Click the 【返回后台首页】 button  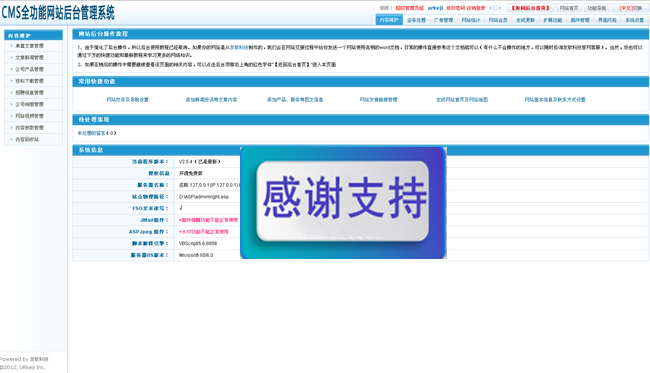[530, 8]
